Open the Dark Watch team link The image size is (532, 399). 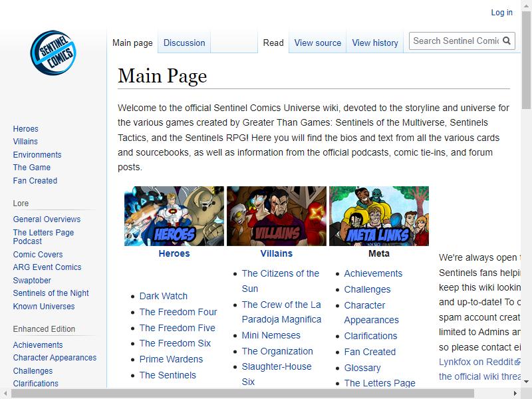(163, 296)
